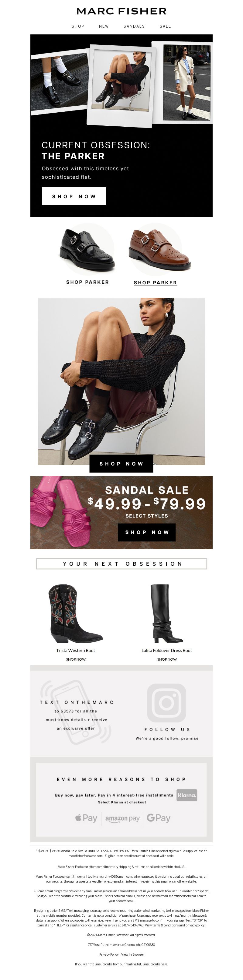Open the NEW menu item

click(x=104, y=26)
